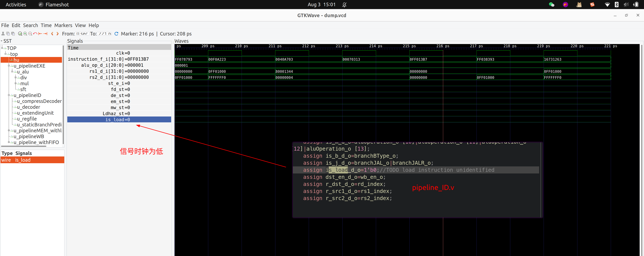
Task: Select the em_st=0 signal row
Action: pyautogui.click(x=119, y=102)
